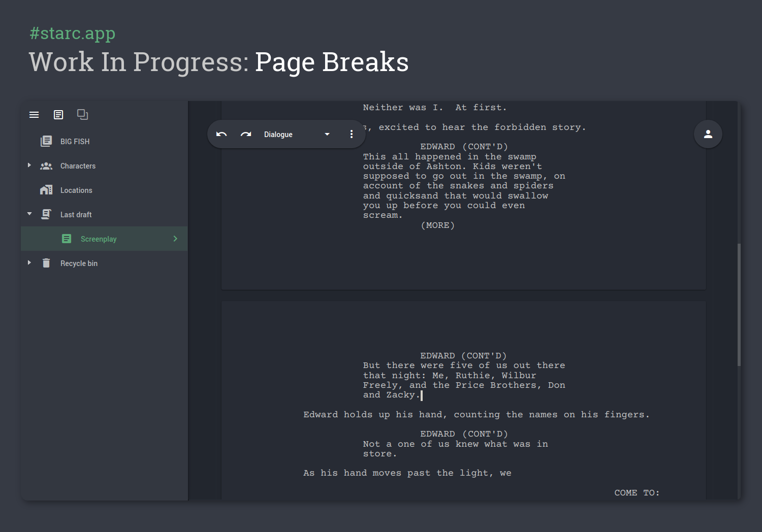Click the word "scream." ending the dialogue
The width and height of the screenshot is (762, 532).
coord(383,215)
